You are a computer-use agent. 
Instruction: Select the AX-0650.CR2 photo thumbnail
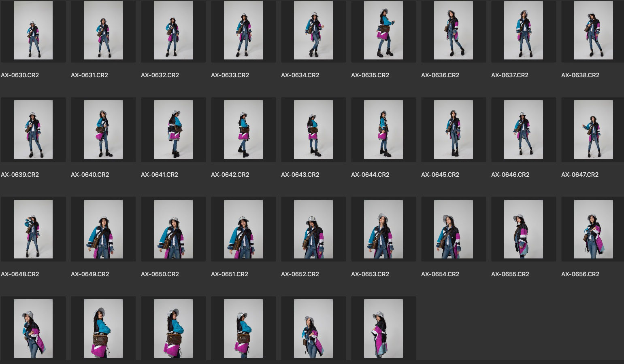[x=173, y=229]
